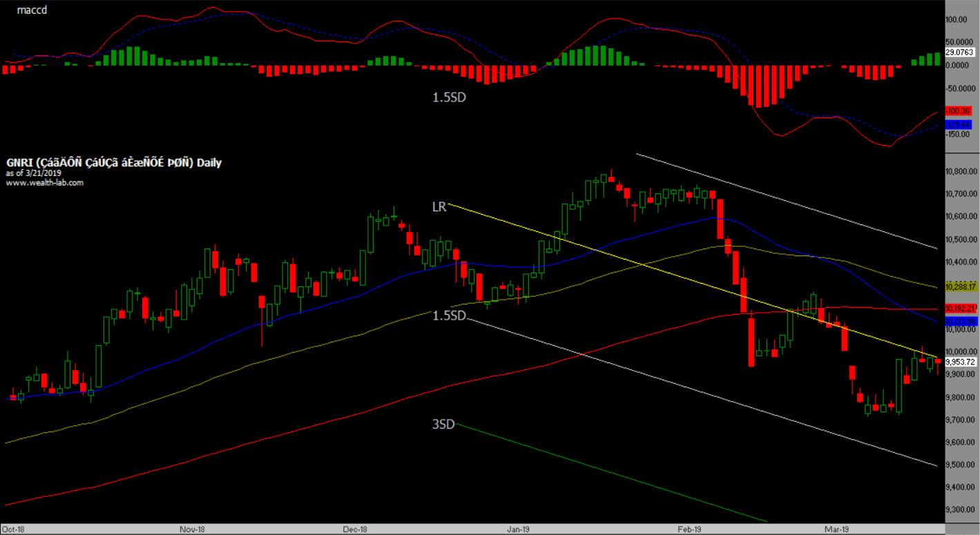This screenshot has width=980, height=535.
Task: Select the GNRI Daily chart title
Action: pyautogui.click(x=114, y=163)
